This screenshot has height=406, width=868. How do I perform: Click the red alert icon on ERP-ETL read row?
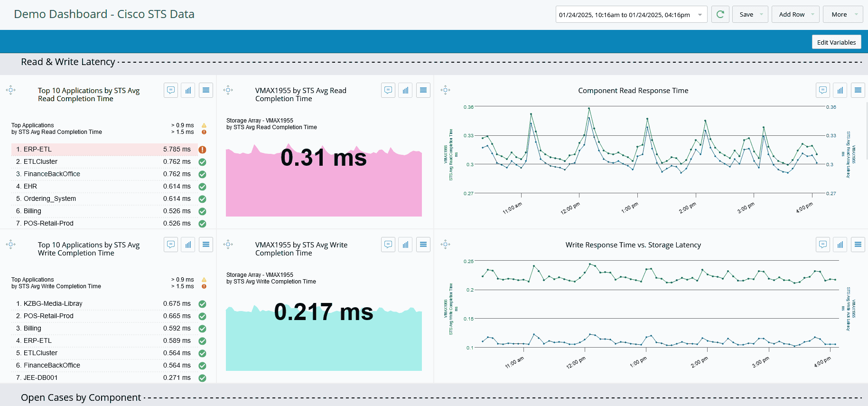(202, 150)
